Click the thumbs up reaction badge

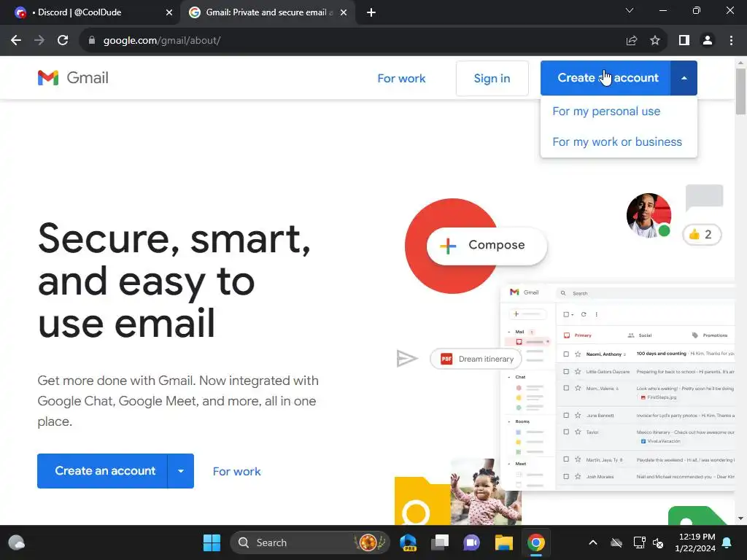tap(702, 234)
